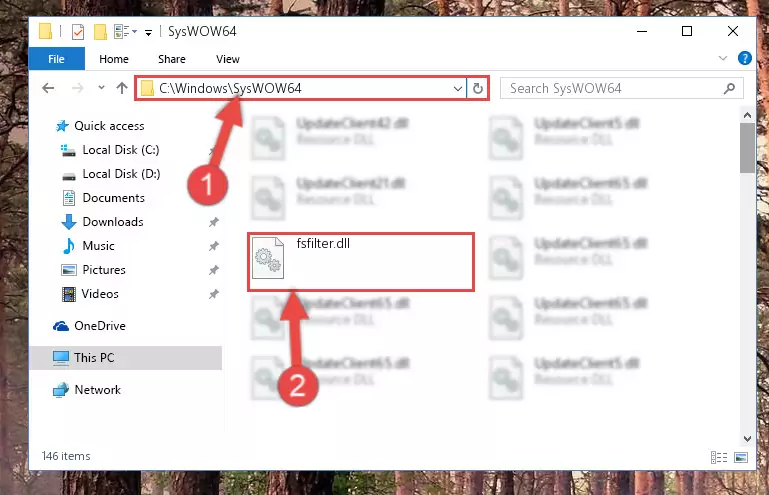This screenshot has width=769, height=495.
Task: Maximize the SysWOW64 window
Action: pyautogui.click(x=687, y=31)
